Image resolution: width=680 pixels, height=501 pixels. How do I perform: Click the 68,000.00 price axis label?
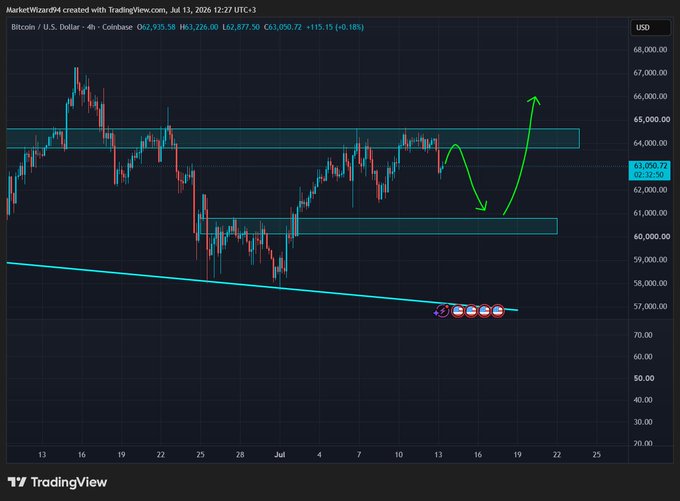pyautogui.click(x=650, y=50)
